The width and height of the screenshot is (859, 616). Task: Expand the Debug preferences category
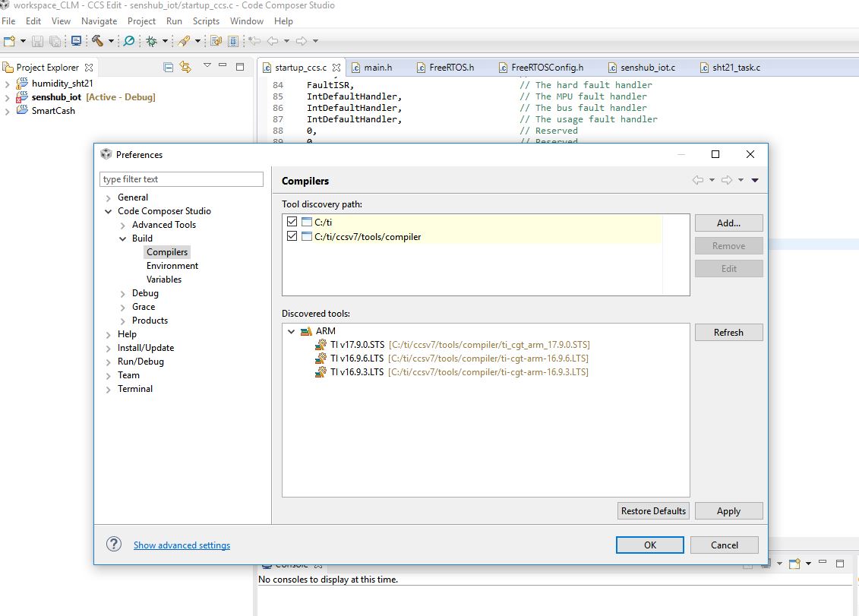(123, 293)
